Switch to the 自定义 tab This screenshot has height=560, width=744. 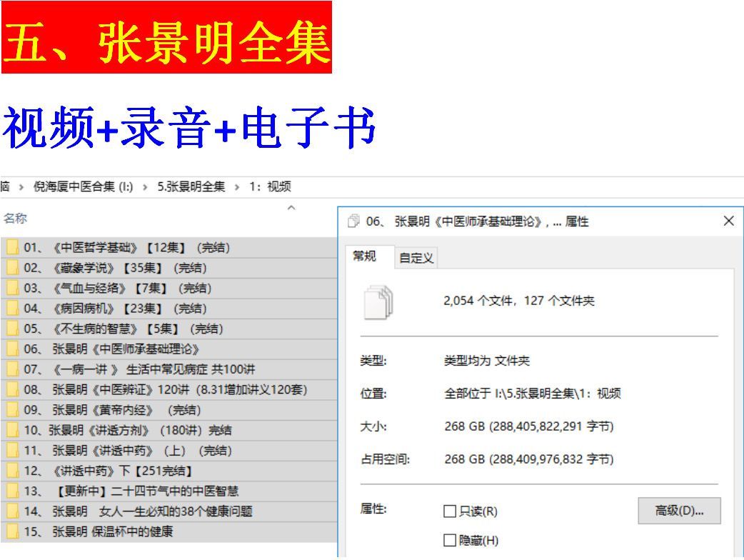(416, 258)
